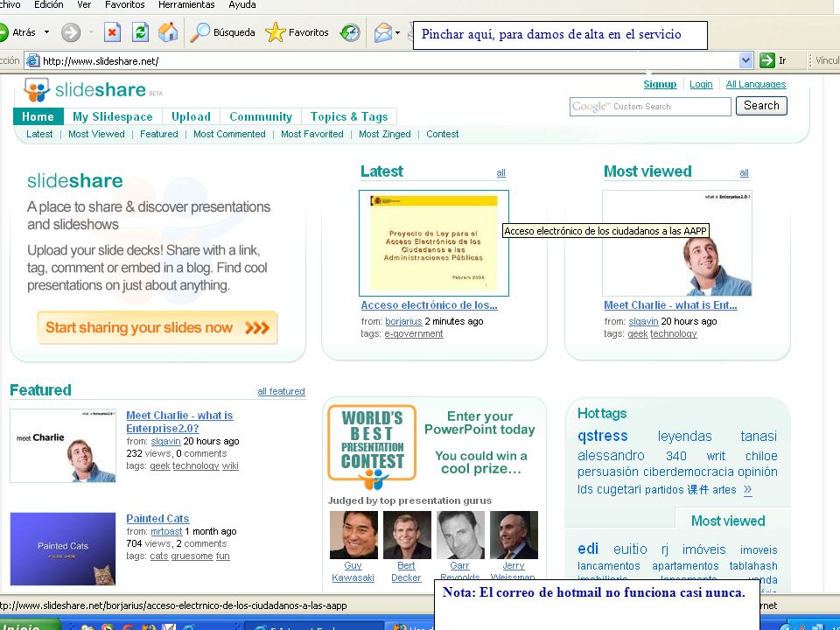Click the edi most viewed tag
840x630 pixels.
[588, 549]
